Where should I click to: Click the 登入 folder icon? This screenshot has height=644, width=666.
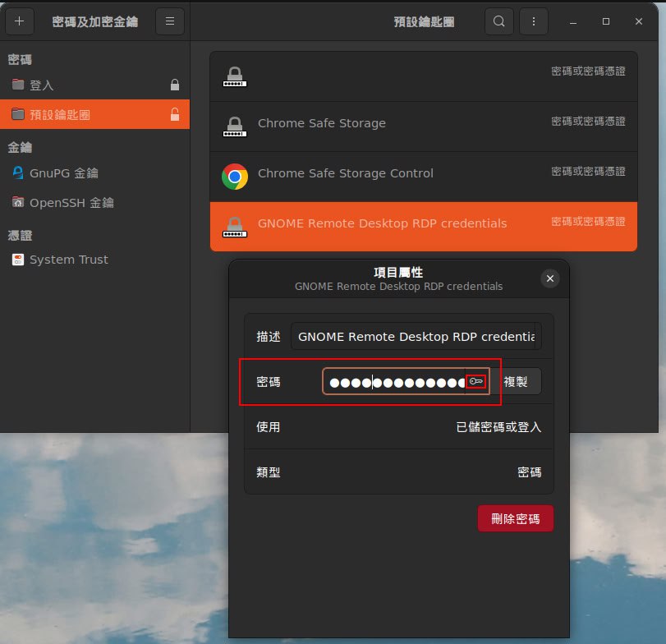(x=18, y=85)
